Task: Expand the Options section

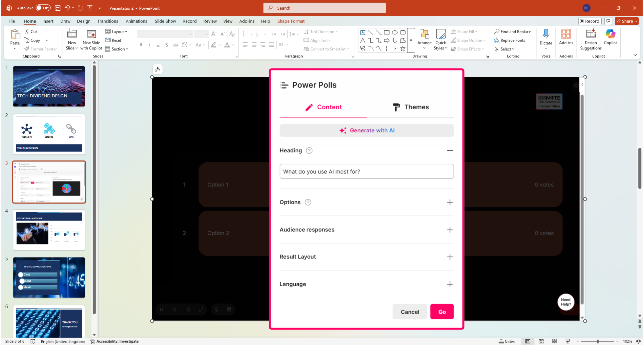Action: pos(450,202)
